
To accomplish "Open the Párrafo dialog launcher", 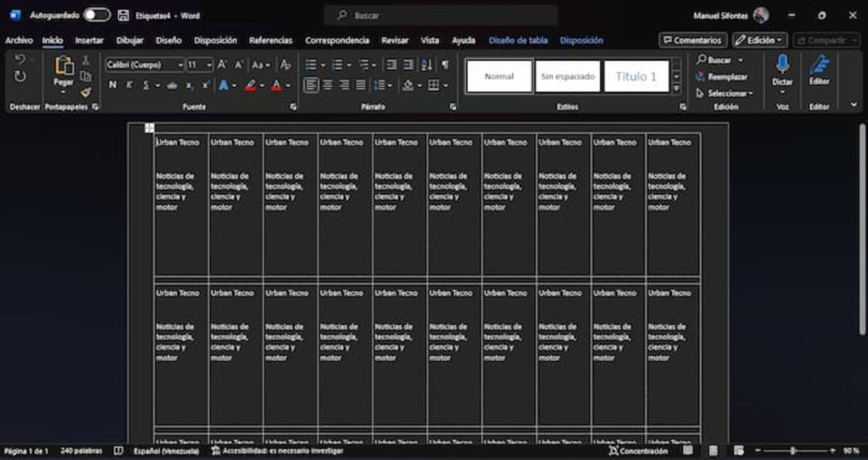I will 453,107.
